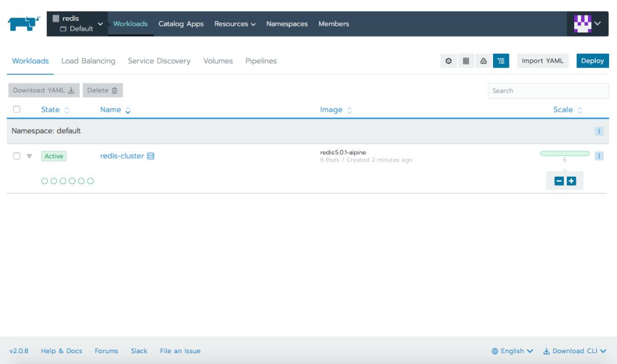Image resolution: width=617 pixels, height=364 pixels.
Task: Check the redis-cluster row checkbox
Action: tap(17, 156)
